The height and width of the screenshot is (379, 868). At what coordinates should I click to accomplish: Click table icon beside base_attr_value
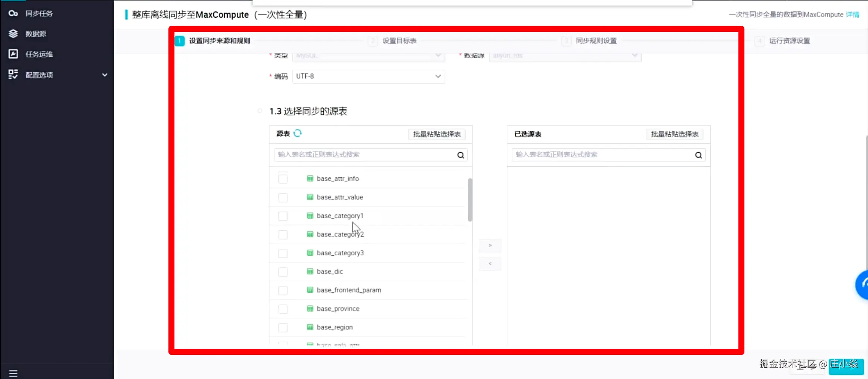[x=310, y=197]
